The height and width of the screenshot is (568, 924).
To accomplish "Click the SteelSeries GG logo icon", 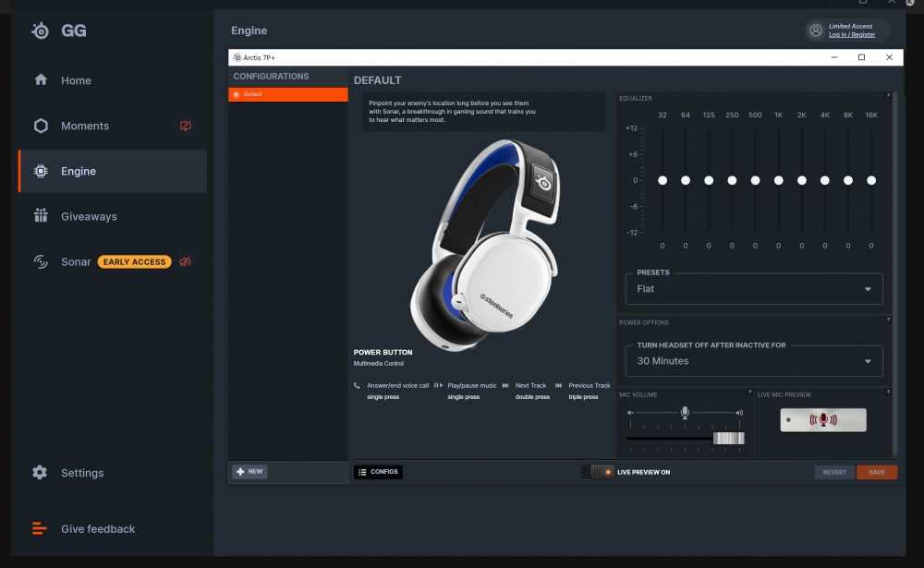I will pyautogui.click(x=41, y=30).
